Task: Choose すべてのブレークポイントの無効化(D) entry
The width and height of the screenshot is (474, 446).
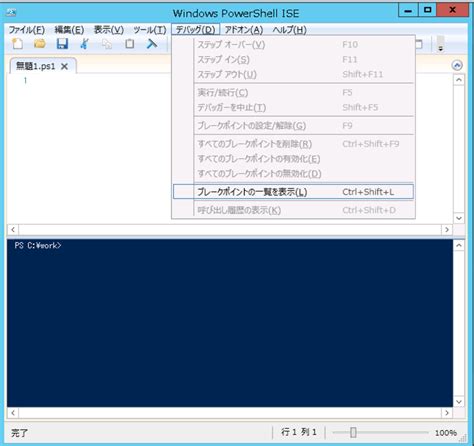Action: [x=293, y=174]
